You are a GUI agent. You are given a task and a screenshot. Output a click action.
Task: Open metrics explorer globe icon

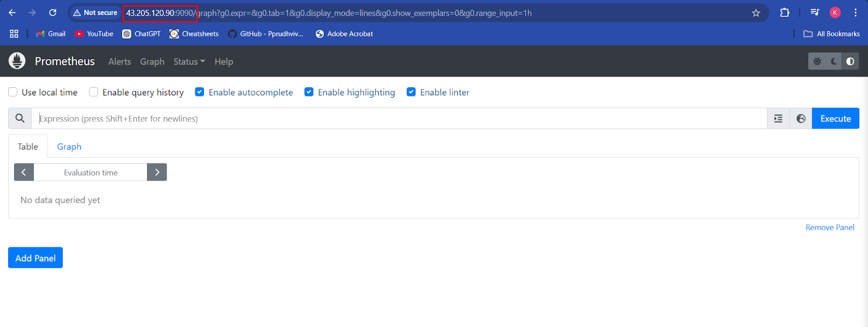point(801,118)
